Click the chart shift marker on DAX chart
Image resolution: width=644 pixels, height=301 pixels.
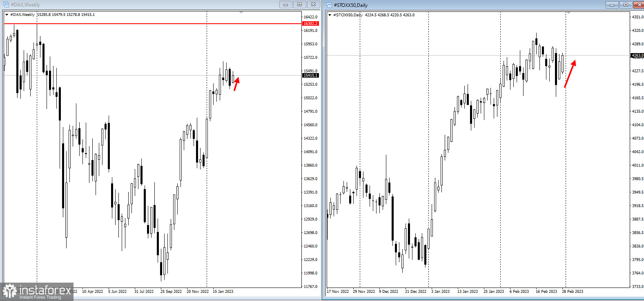coord(241,13)
